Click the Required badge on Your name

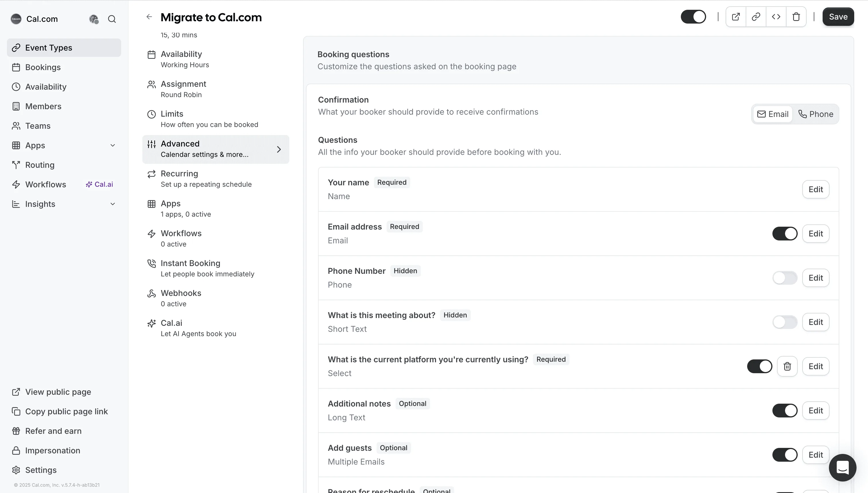pyautogui.click(x=392, y=182)
